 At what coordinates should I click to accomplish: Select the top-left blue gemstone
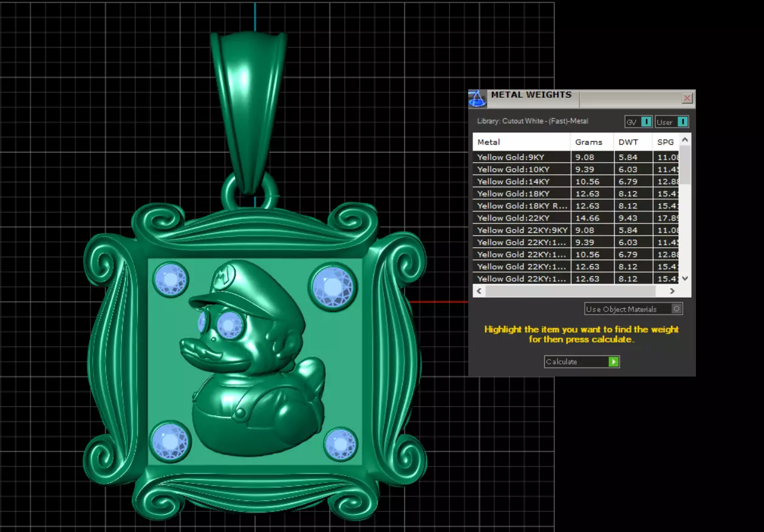coord(170,280)
